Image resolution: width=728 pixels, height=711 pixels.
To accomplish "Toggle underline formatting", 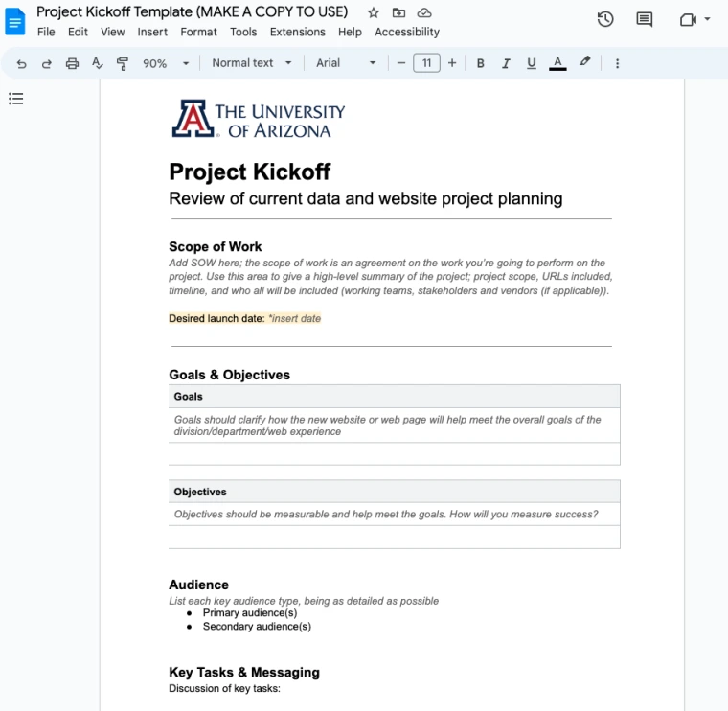I will (532, 63).
